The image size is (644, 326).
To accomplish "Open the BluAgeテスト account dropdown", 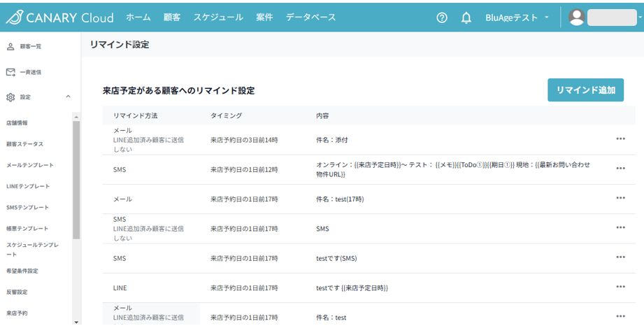I will click(x=517, y=17).
